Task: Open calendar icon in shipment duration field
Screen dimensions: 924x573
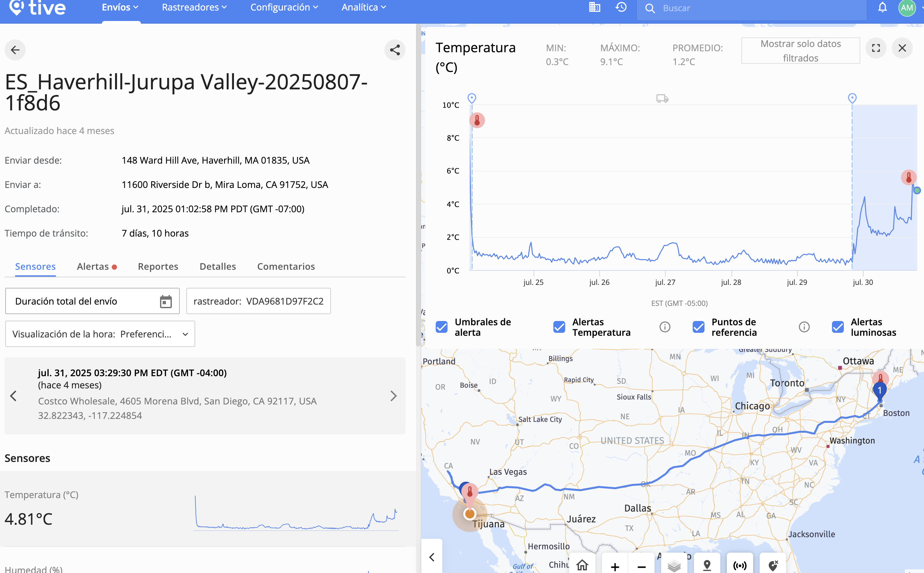Action: point(166,302)
